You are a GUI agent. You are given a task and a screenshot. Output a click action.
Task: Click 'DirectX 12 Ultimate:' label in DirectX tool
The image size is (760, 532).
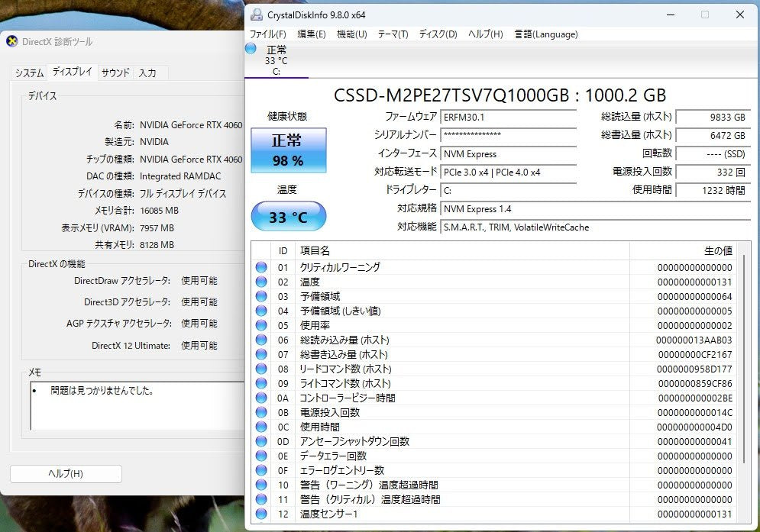[x=131, y=346]
